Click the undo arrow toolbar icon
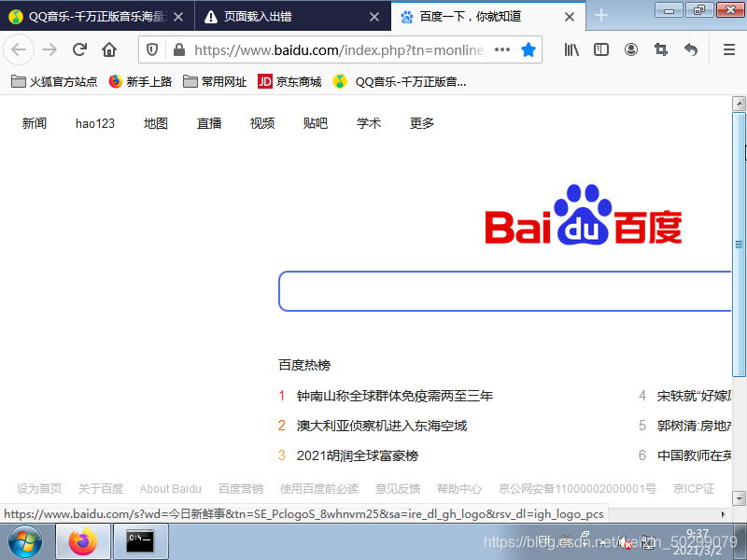The image size is (747, 560). point(690,49)
